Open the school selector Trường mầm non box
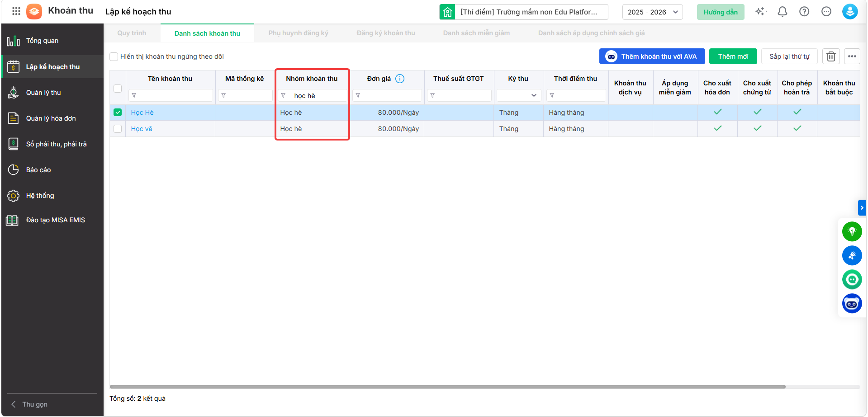This screenshot has width=868, height=417. tap(531, 12)
